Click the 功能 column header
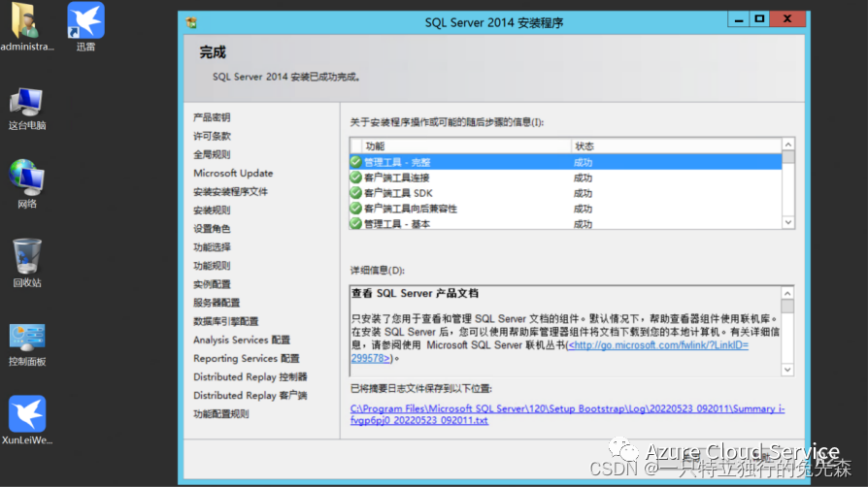The height and width of the screenshot is (487, 868). pos(467,146)
